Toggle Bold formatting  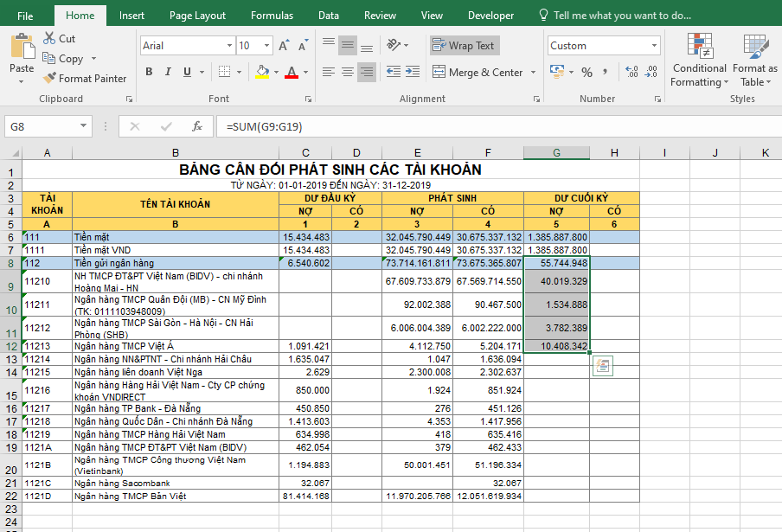[x=149, y=72]
